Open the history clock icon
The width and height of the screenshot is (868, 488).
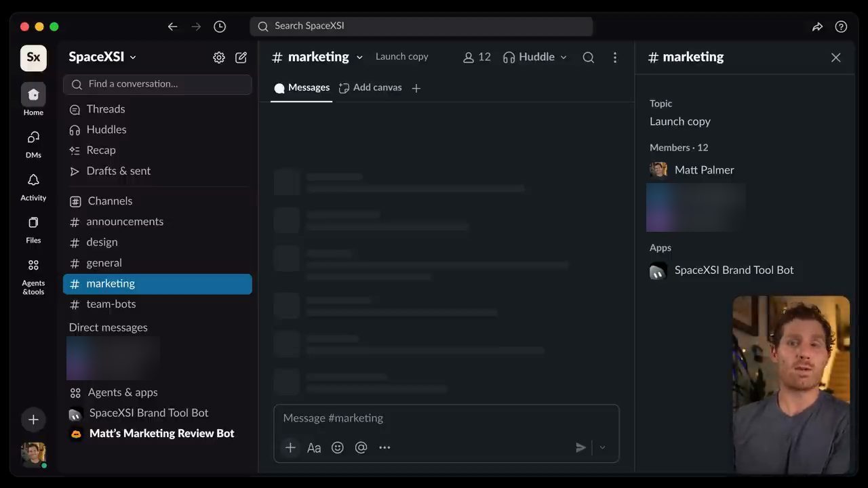click(x=220, y=26)
